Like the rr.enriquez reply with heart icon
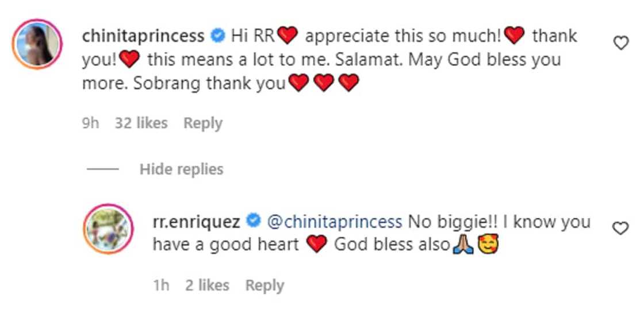Viewport: 644px width, 321px height. pyautogui.click(x=620, y=229)
